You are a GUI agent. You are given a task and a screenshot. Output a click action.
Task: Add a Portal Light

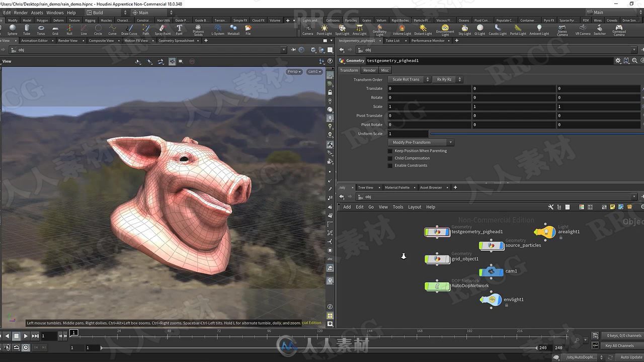(x=518, y=30)
